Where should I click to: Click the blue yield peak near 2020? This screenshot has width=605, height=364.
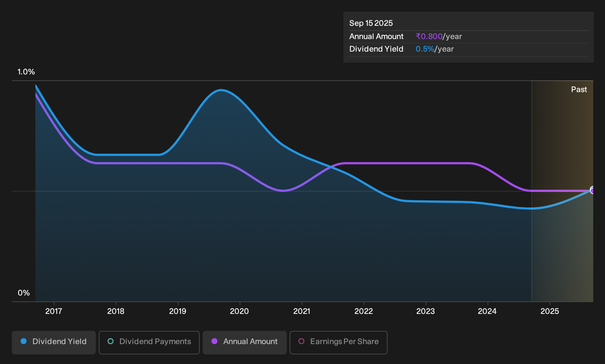tap(221, 90)
